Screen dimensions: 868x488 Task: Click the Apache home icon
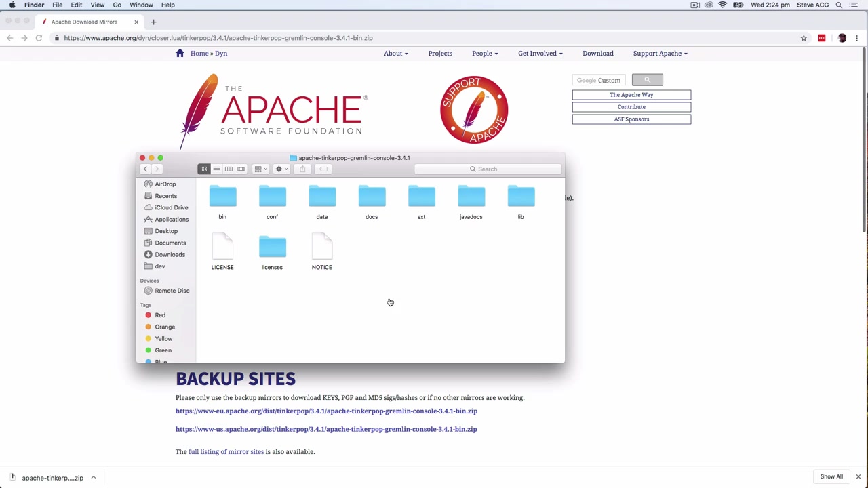coord(180,53)
